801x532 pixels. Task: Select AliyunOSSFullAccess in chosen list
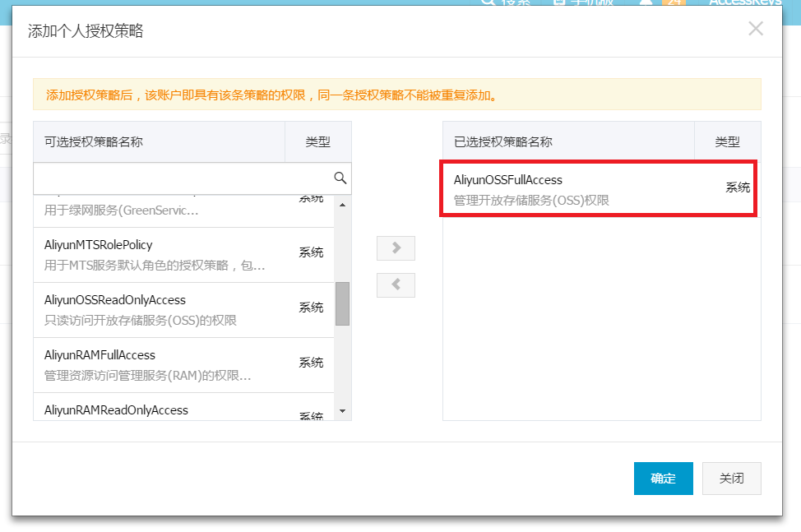pos(598,189)
